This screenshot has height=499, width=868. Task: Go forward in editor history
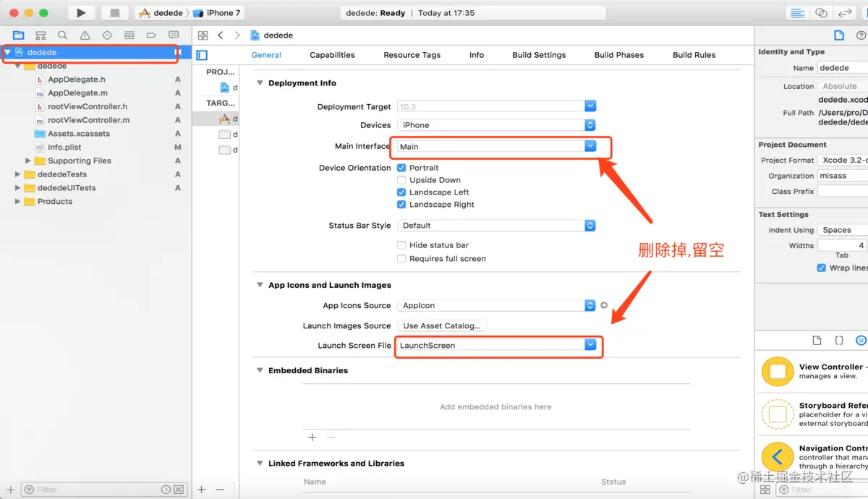click(237, 35)
